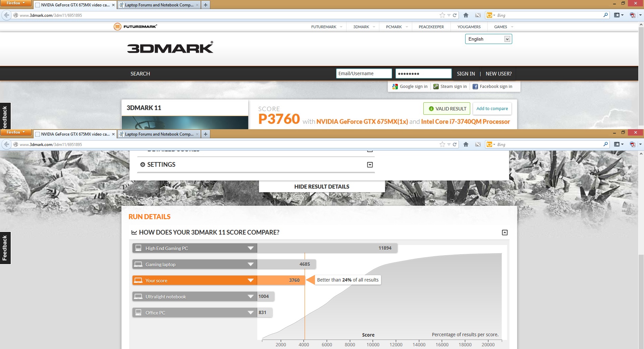This screenshot has height=349, width=644.
Task: Sign in with Google
Action: [x=410, y=87]
